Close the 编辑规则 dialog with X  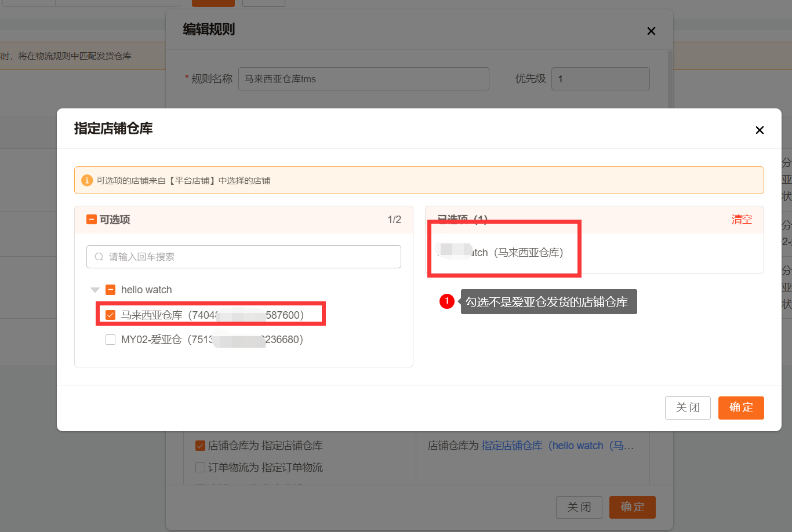click(x=651, y=31)
